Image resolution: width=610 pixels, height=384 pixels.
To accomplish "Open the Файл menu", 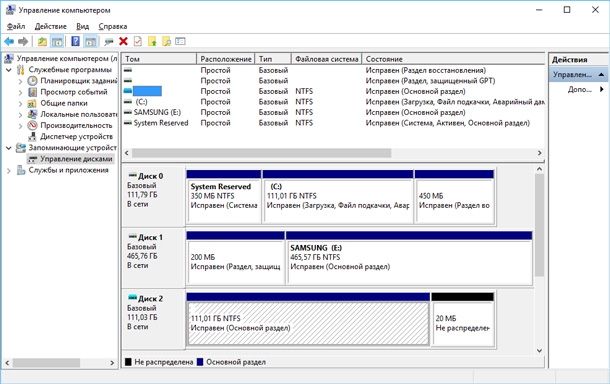I will tap(16, 26).
